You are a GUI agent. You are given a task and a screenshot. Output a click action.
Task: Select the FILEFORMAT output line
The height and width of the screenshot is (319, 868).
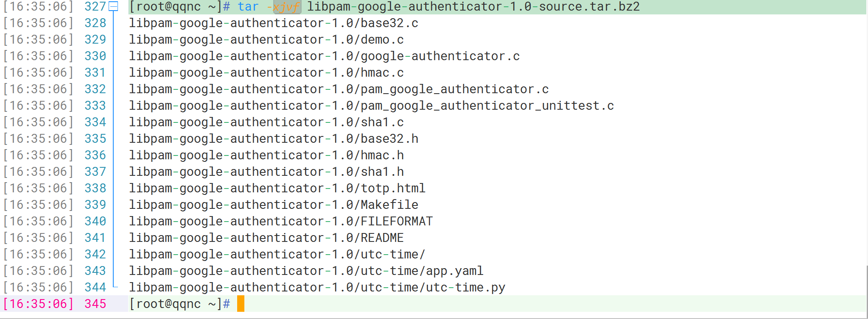pyautogui.click(x=281, y=222)
